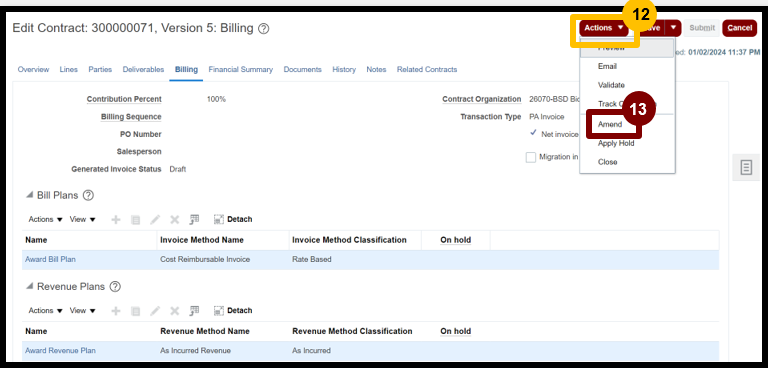Open help icon beside Edit Contract title
Viewport: 768px width, 368px height.
click(x=264, y=28)
